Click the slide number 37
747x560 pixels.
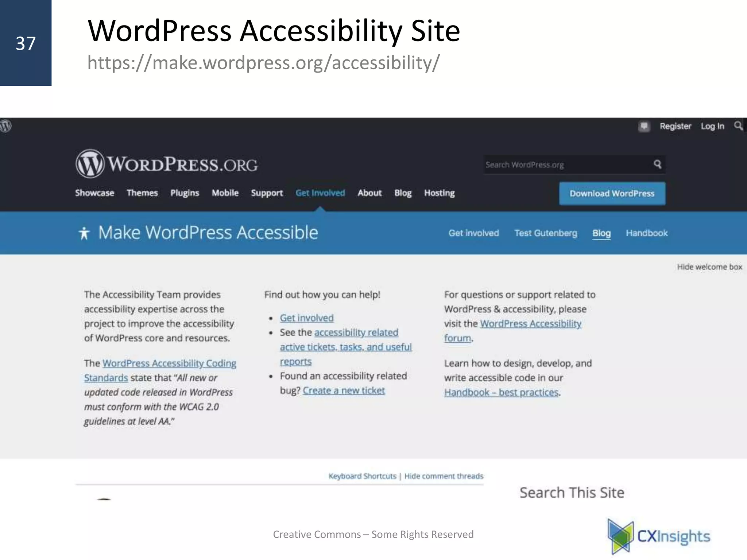(26, 43)
